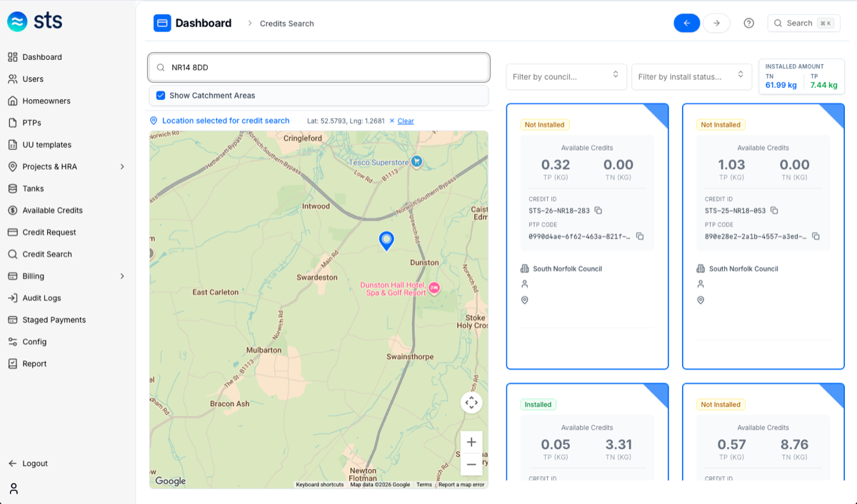
Task: Click the Installed badge on 0.05 TP card
Action: [x=538, y=405]
